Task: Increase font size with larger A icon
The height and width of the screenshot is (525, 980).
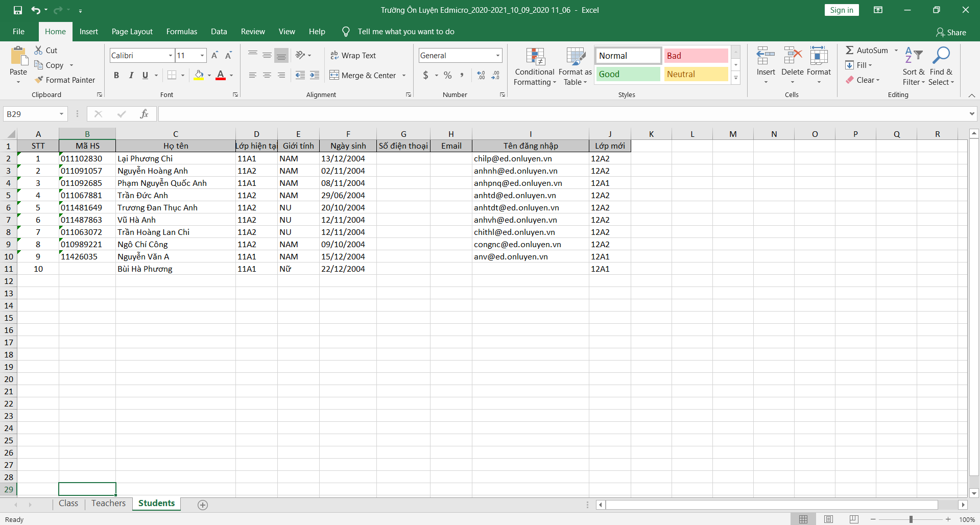Action: click(214, 55)
